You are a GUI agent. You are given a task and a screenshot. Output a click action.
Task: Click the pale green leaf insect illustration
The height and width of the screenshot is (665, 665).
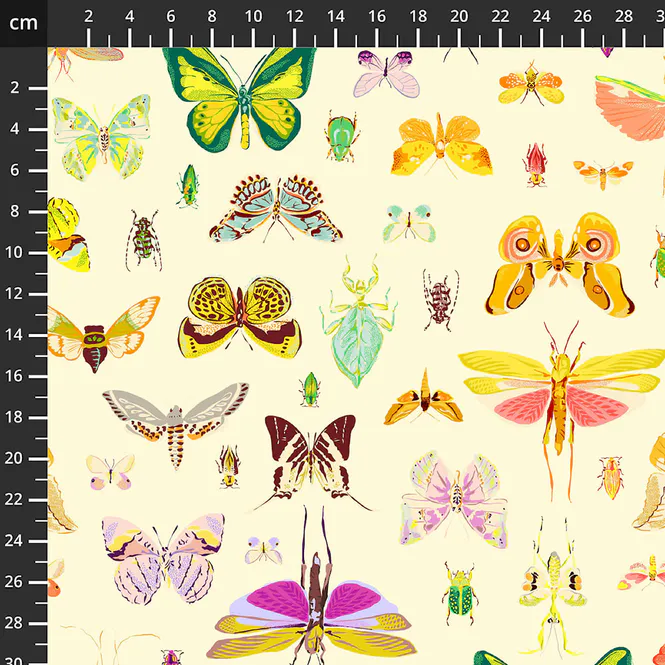click(x=358, y=321)
